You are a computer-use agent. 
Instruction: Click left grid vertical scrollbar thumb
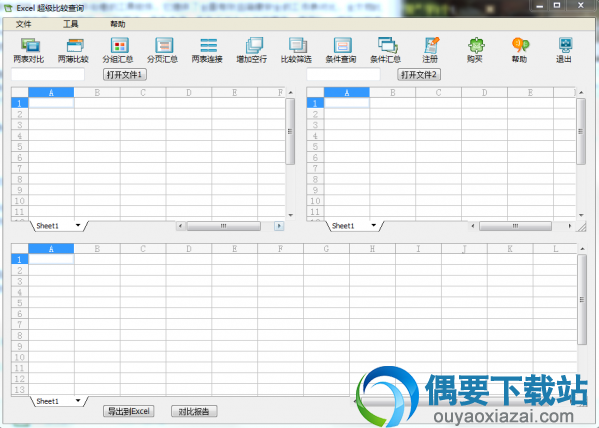(x=290, y=131)
